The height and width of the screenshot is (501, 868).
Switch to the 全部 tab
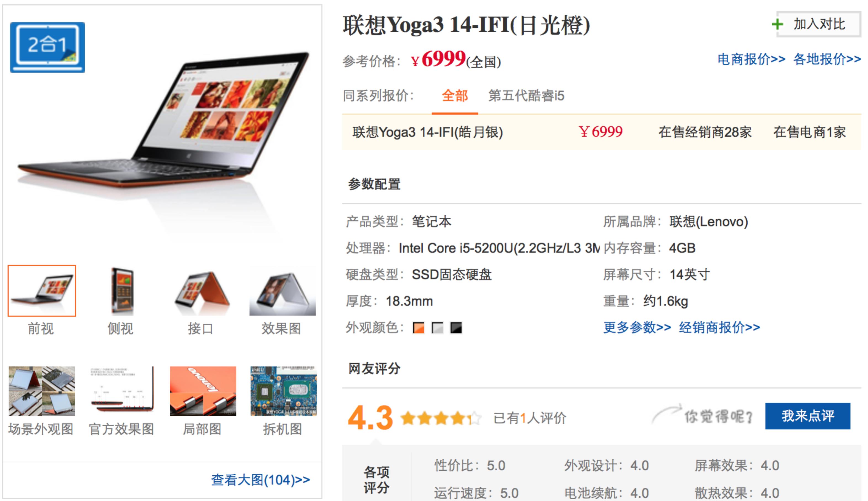coord(455,96)
